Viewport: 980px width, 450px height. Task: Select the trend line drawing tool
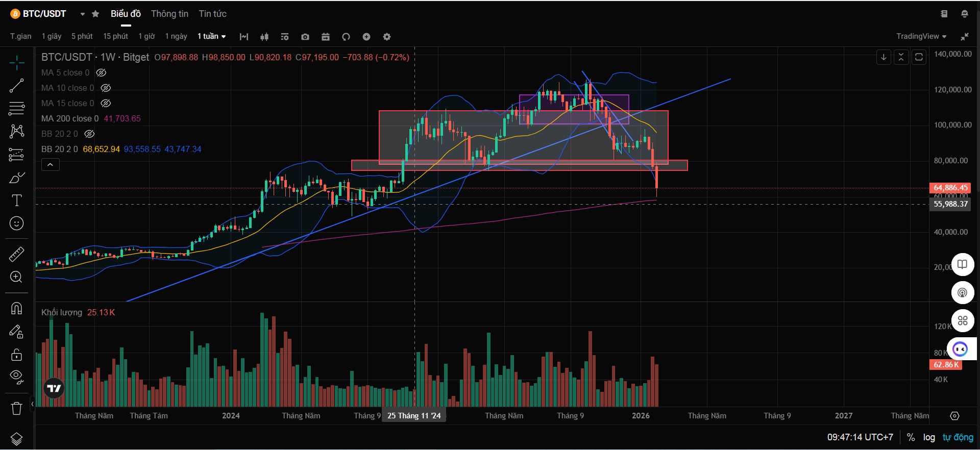click(16, 86)
